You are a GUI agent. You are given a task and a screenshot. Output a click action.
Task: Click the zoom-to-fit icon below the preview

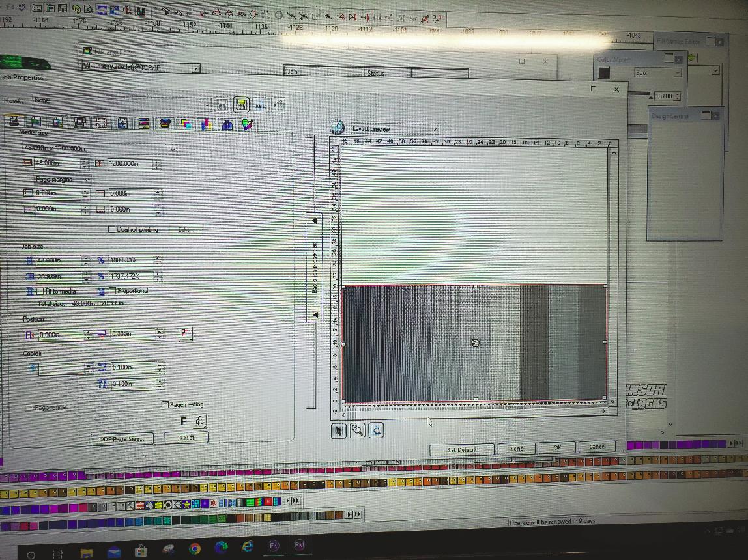coord(376,431)
